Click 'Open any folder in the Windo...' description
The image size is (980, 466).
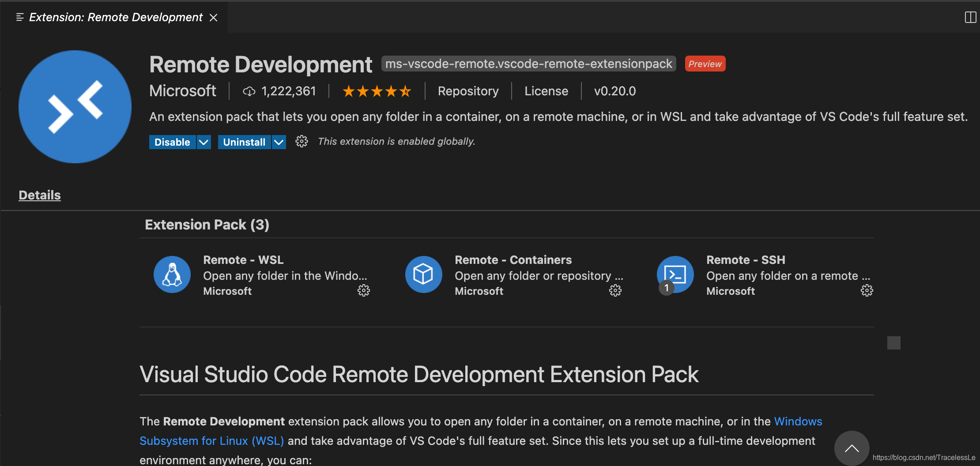coord(285,276)
